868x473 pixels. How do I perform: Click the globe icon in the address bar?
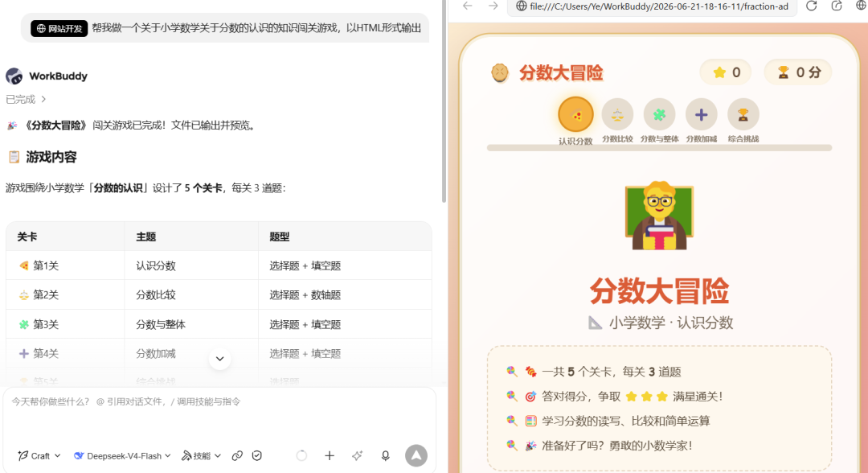pos(522,6)
